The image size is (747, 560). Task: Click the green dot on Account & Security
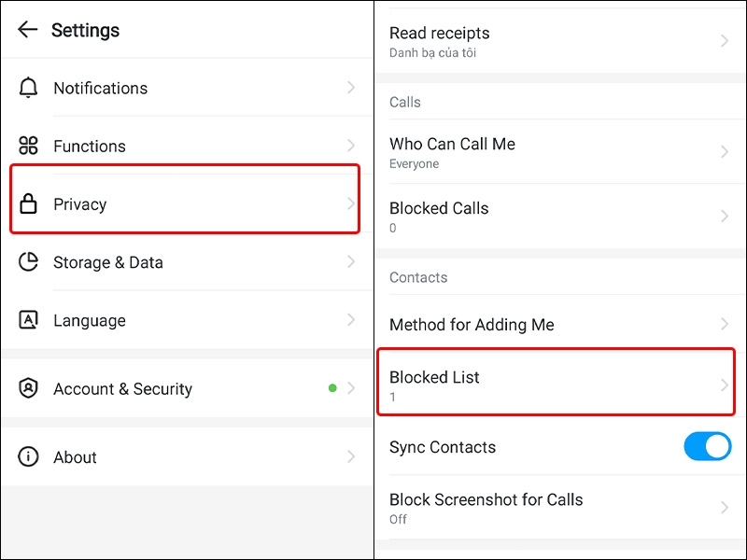(x=332, y=388)
